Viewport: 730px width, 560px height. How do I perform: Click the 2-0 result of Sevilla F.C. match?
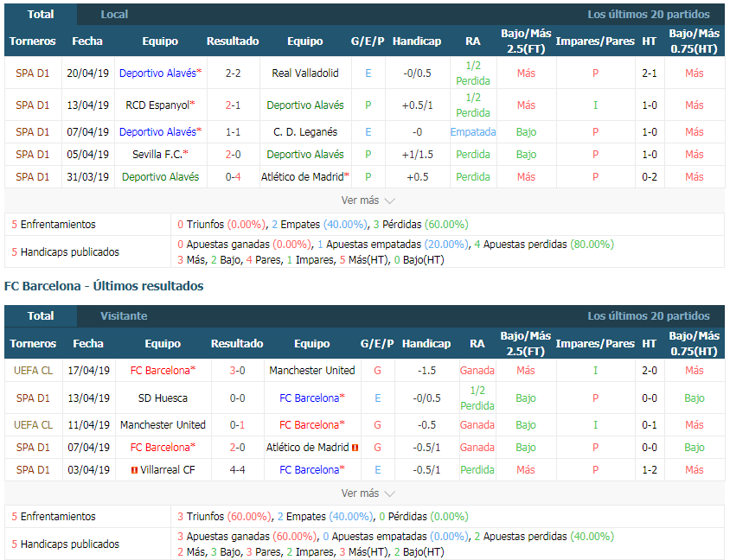tap(233, 155)
